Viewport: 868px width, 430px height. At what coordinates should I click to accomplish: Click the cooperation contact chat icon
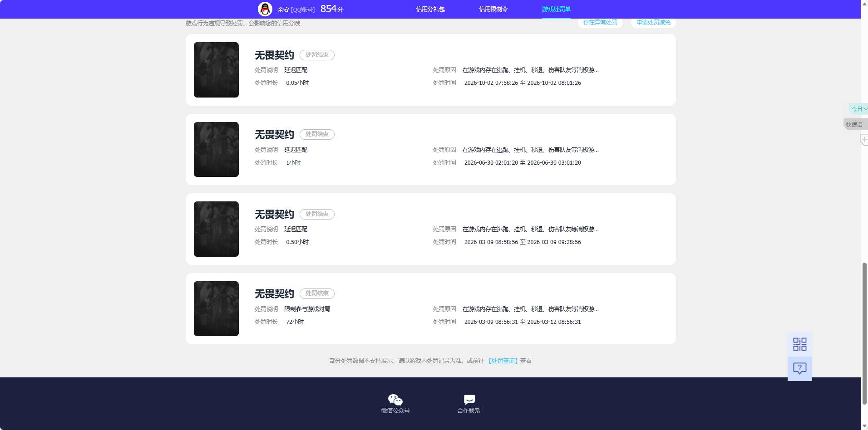click(469, 400)
